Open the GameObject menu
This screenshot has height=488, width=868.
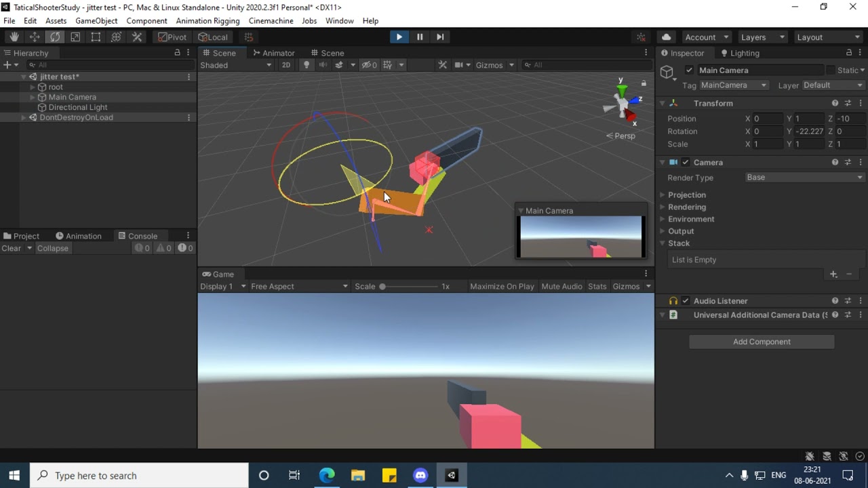[96, 21]
